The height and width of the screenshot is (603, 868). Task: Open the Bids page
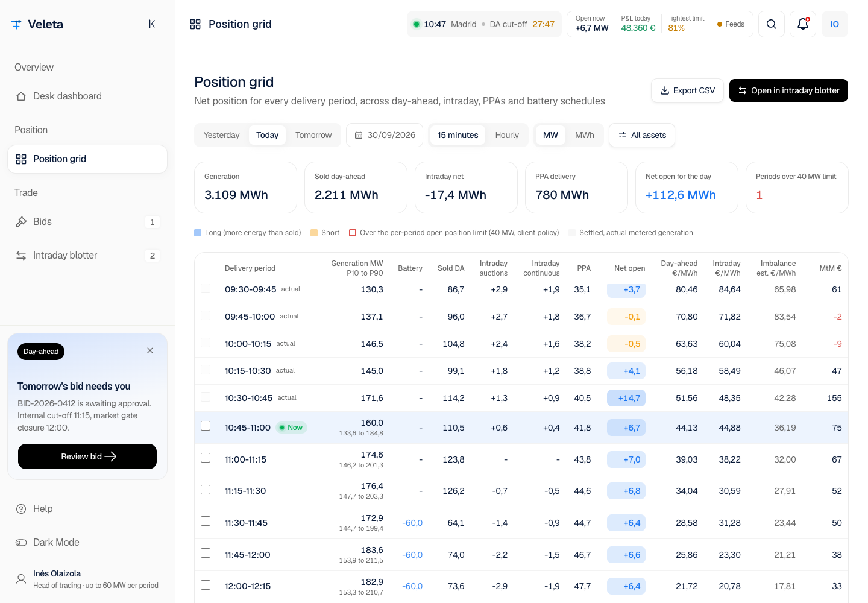87,222
